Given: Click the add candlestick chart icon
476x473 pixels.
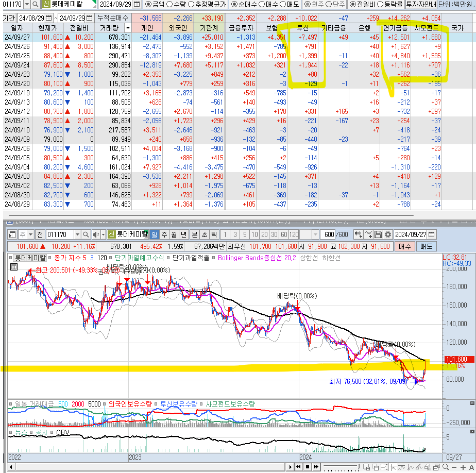Looking at the screenshot, I should 358,234.
